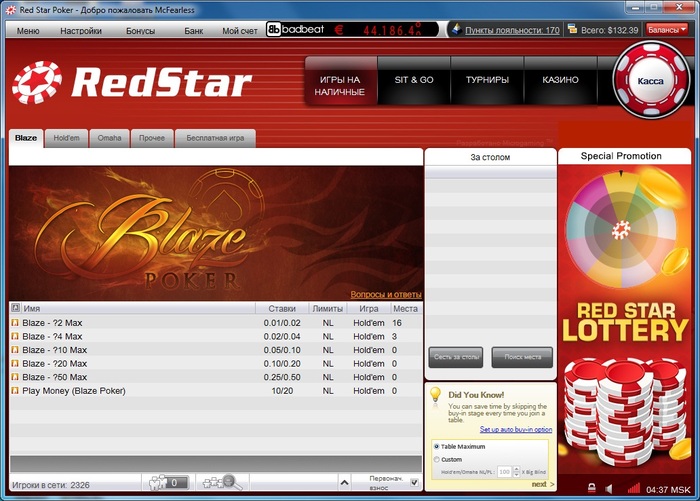Switch to SIT & GO section
700x501 pixels.
[x=414, y=80]
